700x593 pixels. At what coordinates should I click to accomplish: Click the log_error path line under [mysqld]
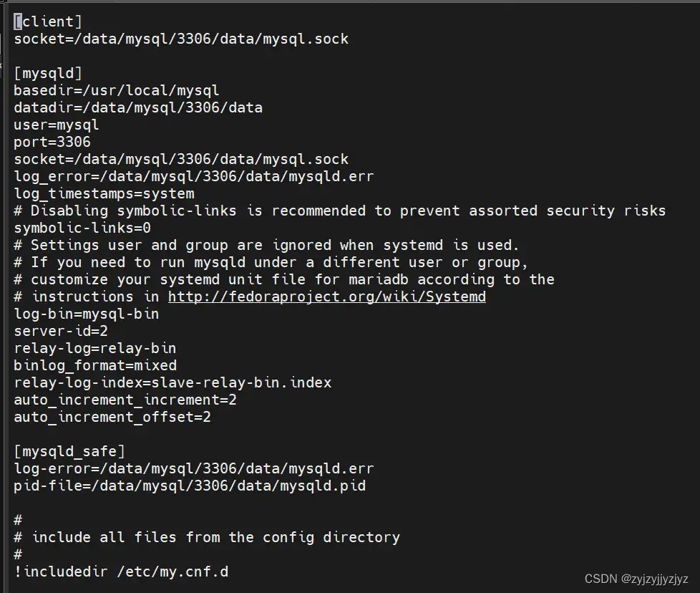tap(193, 176)
